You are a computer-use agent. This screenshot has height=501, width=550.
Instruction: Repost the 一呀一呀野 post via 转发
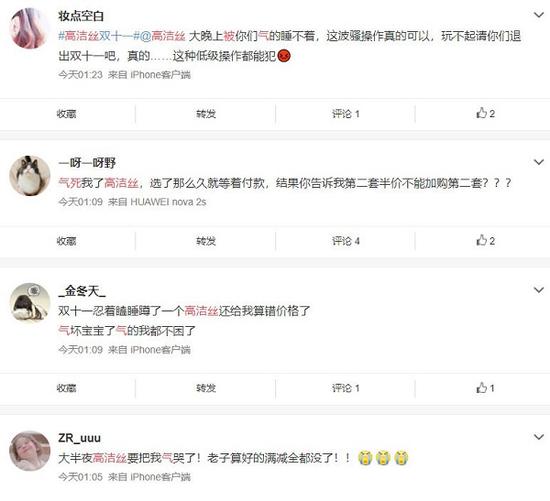tap(206, 241)
